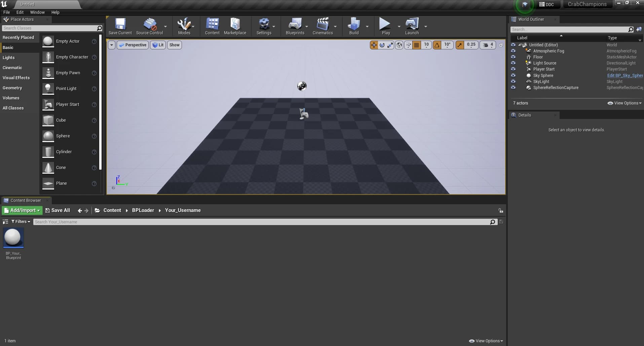The height and width of the screenshot is (346, 644).
Task: Hide the Light Source actor
Action: [513, 63]
